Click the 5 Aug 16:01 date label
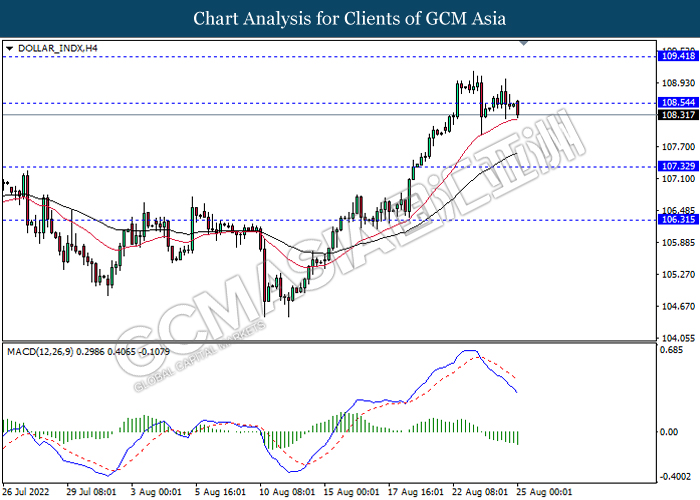 tap(221, 492)
